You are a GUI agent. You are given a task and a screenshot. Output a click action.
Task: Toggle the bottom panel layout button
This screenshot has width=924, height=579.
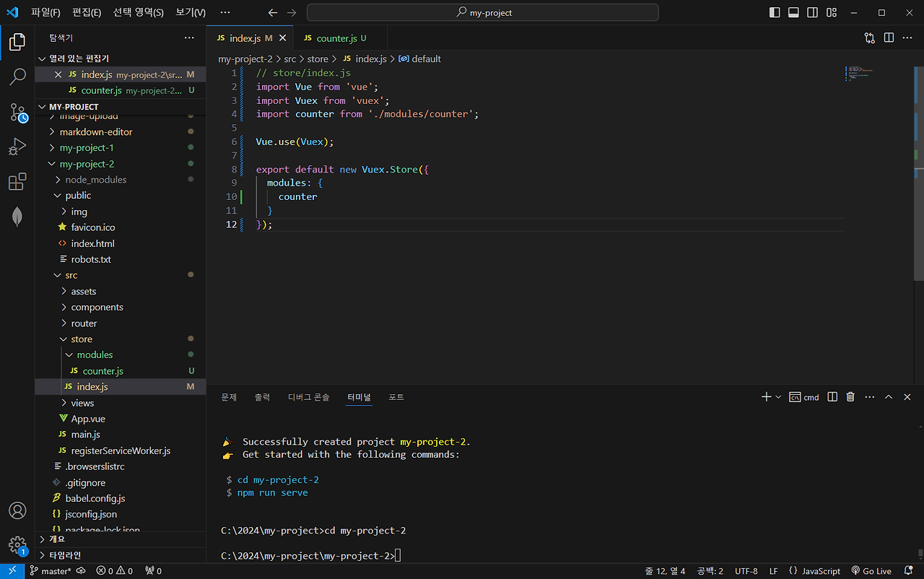[x=793, y=12]
